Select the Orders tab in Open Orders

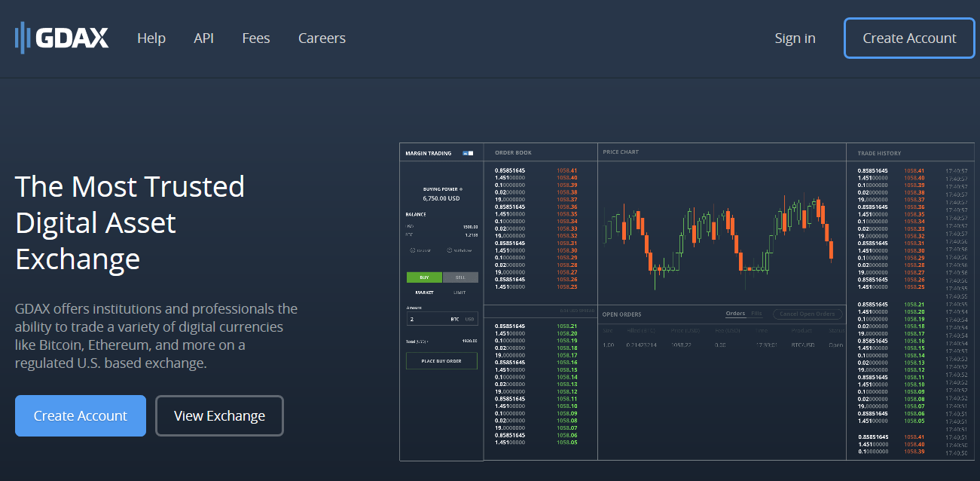[x=735, y=314]
